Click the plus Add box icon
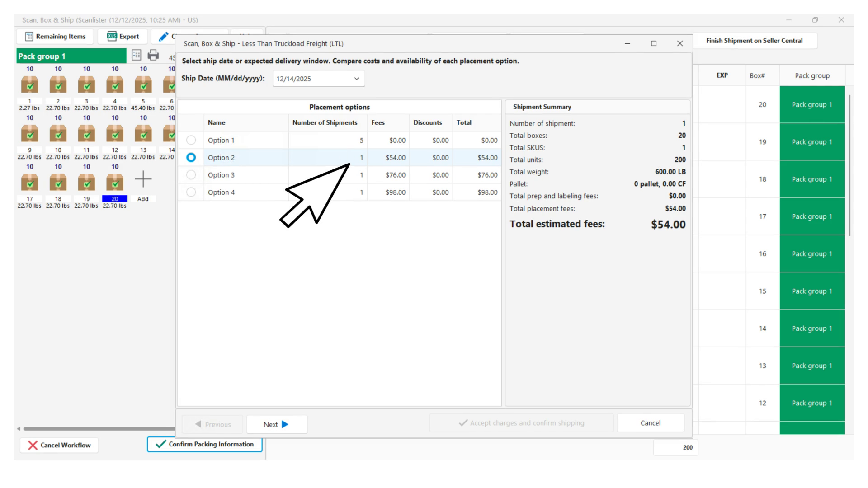 point(143,179)
